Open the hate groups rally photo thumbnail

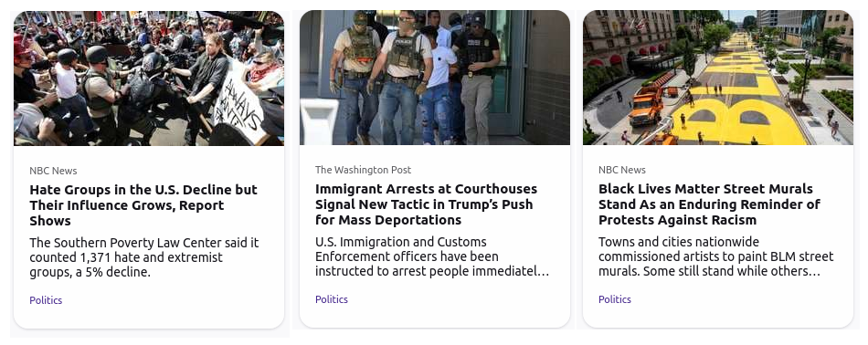click(149, 78)
